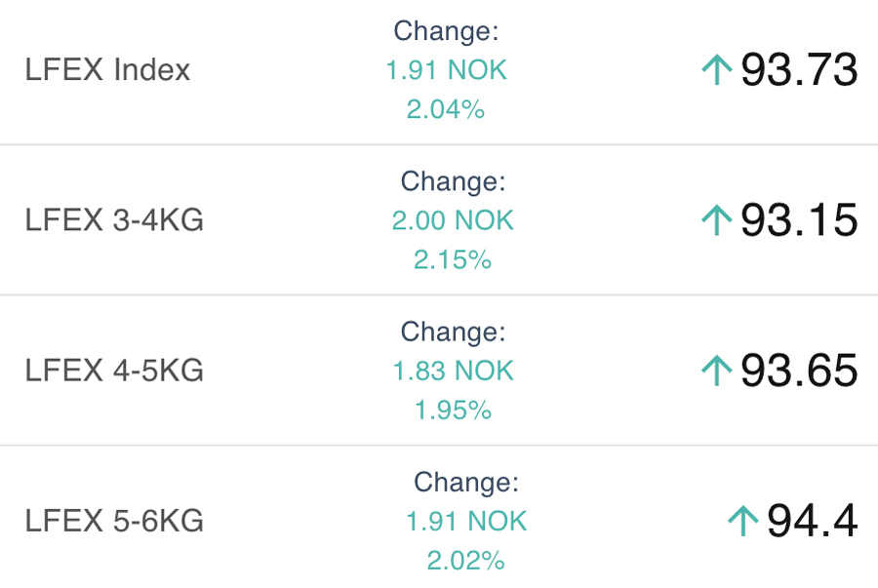Screen dimensions: 878x588
Task: Click the 2.02% change percentage
Action: 465,560
